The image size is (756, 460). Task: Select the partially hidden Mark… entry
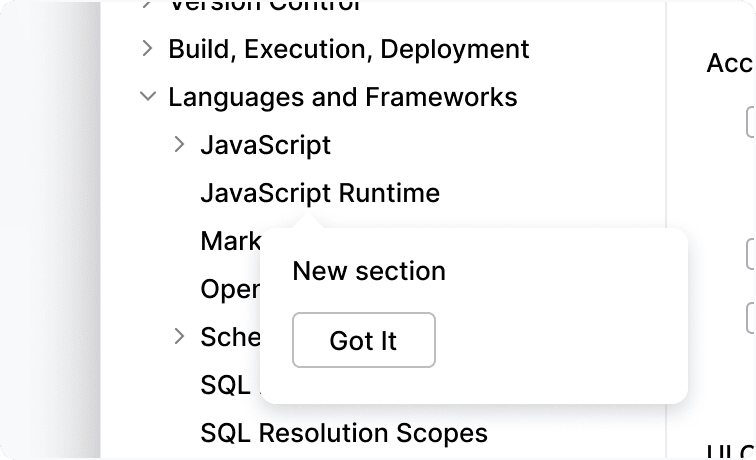[229, 241]
